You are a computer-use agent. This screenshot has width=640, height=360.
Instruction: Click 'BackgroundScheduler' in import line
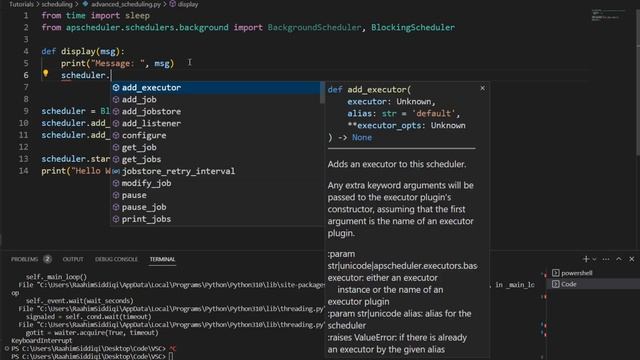pos(314,27)
